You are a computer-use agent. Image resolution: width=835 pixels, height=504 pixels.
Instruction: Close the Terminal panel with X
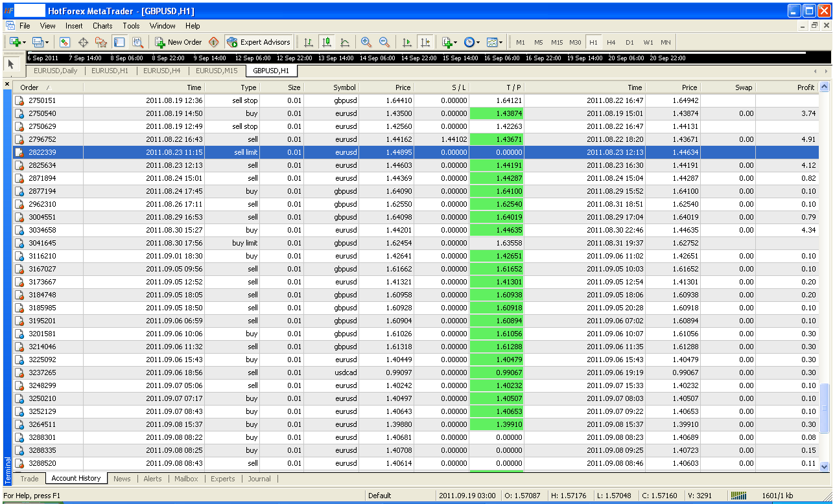point(7,84)
